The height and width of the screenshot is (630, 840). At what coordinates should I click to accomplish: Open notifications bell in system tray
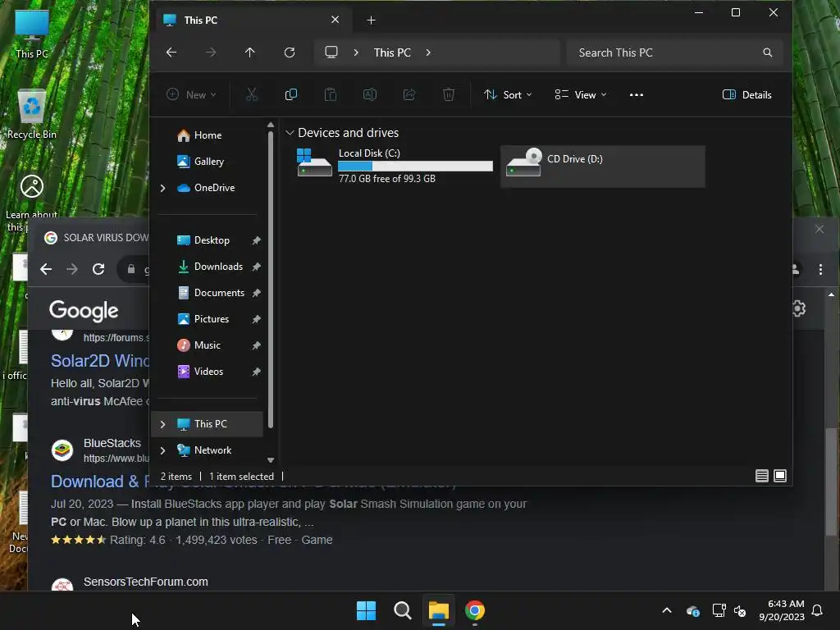point(817,610)
